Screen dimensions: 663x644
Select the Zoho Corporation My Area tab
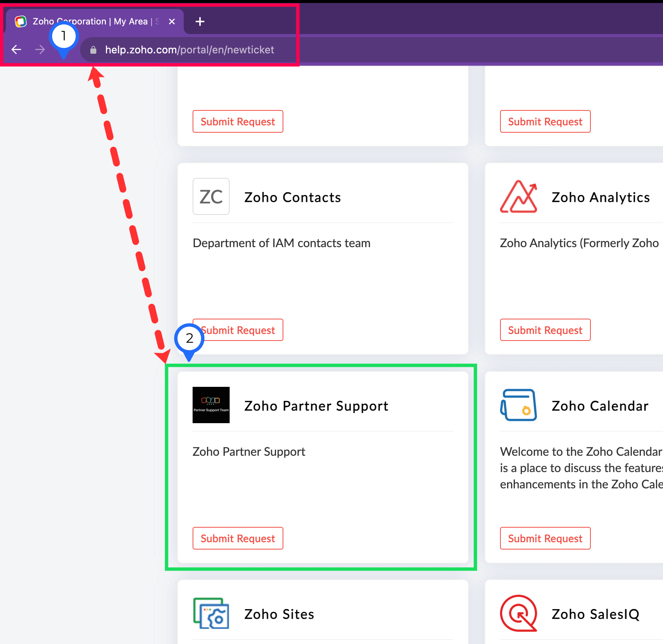pyautogui.click(x=95, y=21)
